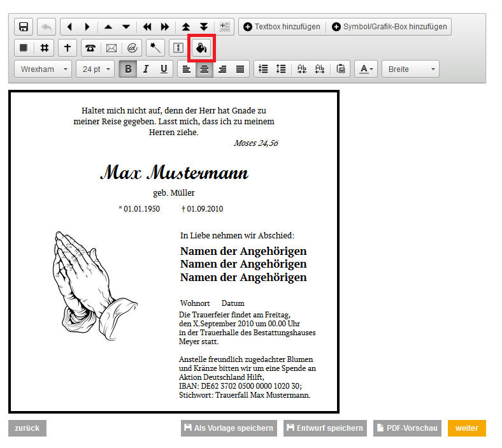The image size is (502, 448).
Task: Click the orange weiter button
Action: (467, 428)
